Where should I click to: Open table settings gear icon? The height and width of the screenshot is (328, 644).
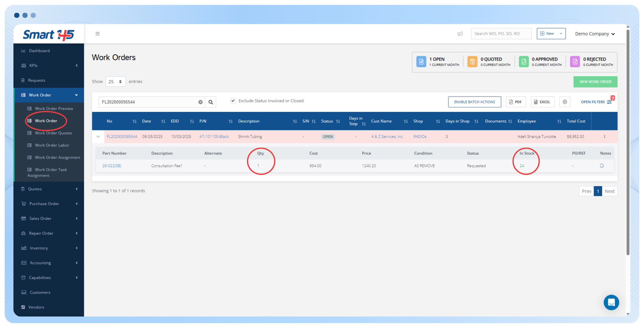(565, 102)
